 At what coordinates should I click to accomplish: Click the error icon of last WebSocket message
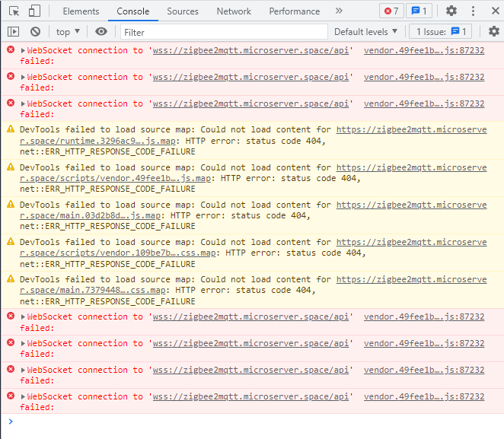pos(11,396)
